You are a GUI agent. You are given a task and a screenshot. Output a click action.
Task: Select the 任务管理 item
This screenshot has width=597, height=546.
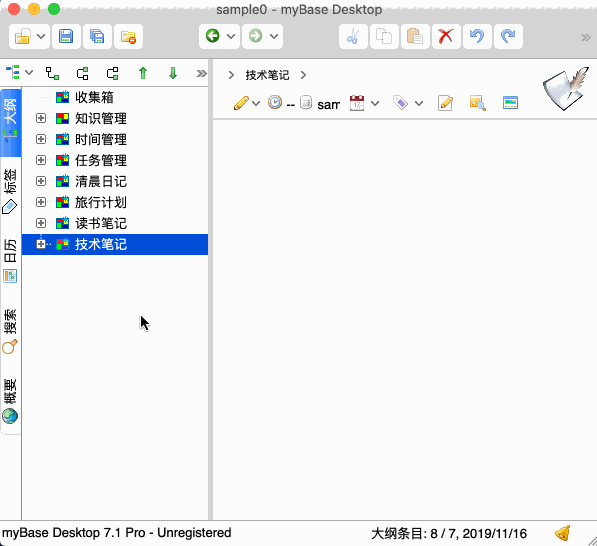(x=101, y=160)
